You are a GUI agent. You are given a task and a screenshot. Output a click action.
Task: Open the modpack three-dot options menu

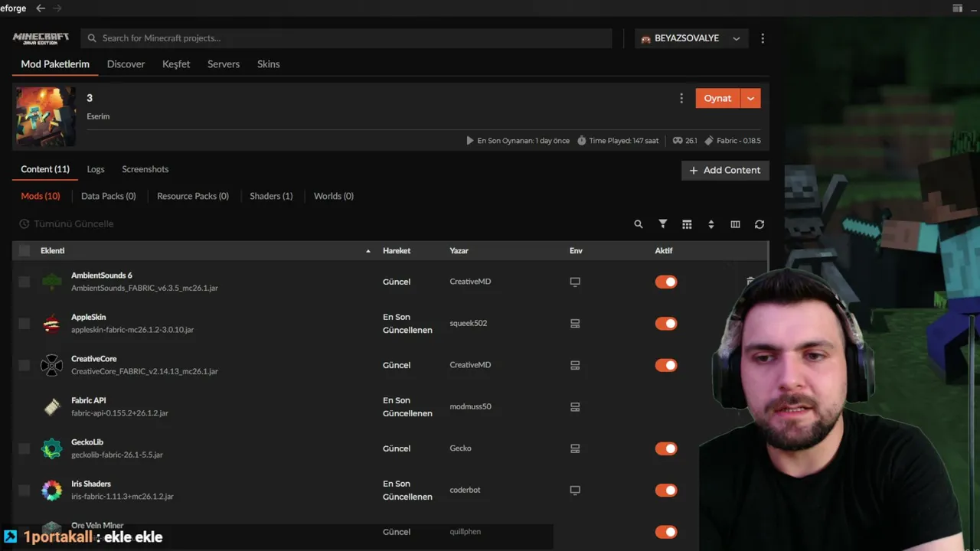click(x=681, y=98)
